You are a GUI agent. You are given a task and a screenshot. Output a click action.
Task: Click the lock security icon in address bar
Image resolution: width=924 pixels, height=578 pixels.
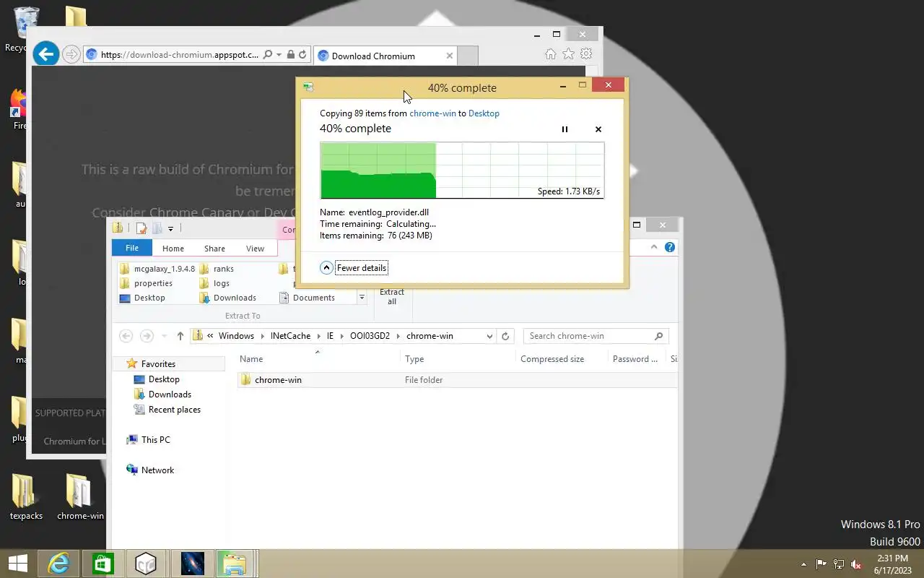click(290, 54)
